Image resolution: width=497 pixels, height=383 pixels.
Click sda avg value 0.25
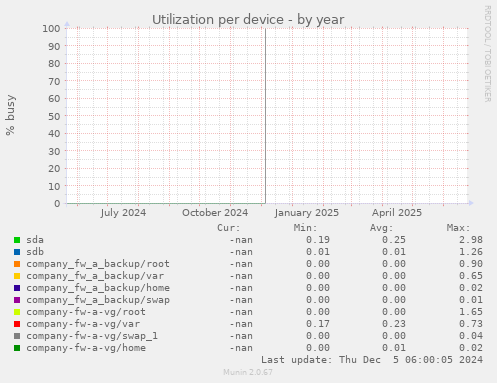click(x=394, y=240)
